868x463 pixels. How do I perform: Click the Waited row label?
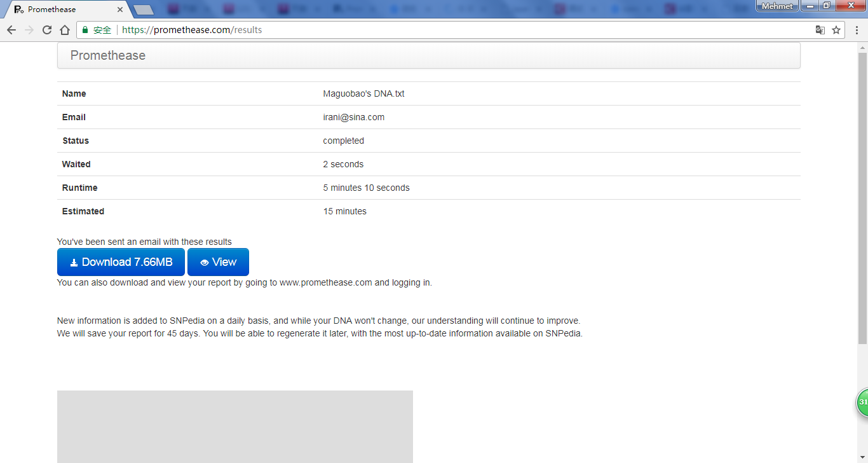pos(76,164)
